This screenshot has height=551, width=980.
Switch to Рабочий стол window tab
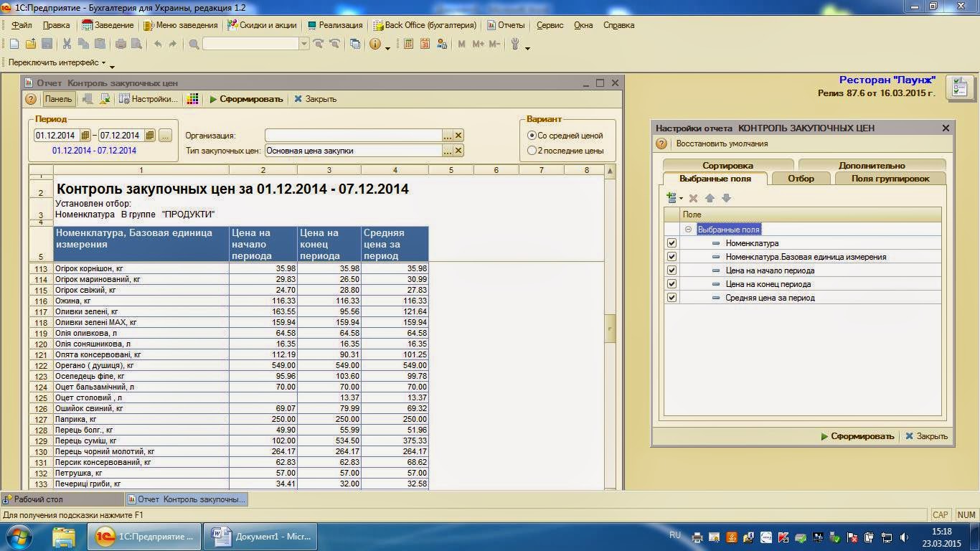pyautogui.click(x=62, y=499)
